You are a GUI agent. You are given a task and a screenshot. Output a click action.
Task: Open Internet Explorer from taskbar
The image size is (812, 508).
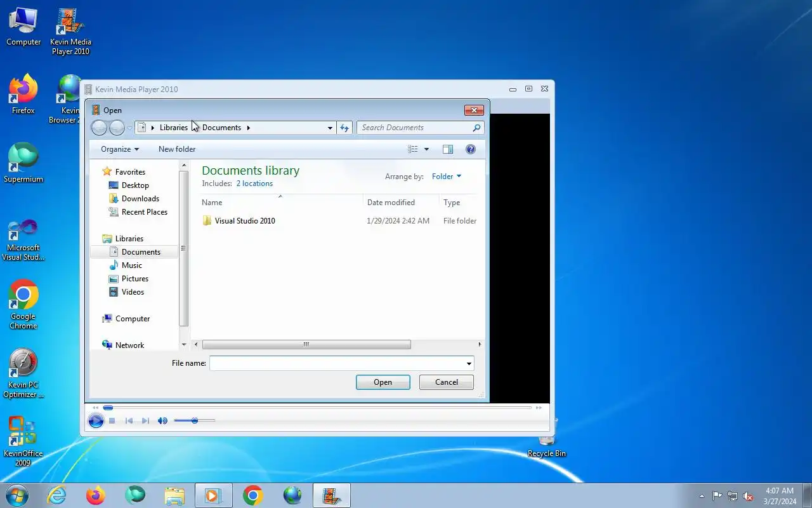point(56,495)
